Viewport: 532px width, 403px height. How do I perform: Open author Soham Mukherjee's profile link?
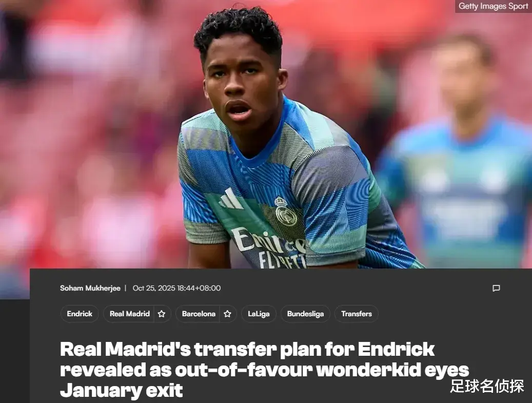click(90, 288)
